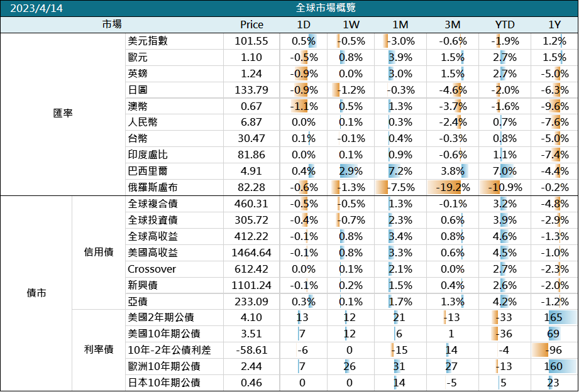The width and height of the screenshot is (579, 392).
Task: Select the 巴西里爾 row label
Action: point(148,171)
